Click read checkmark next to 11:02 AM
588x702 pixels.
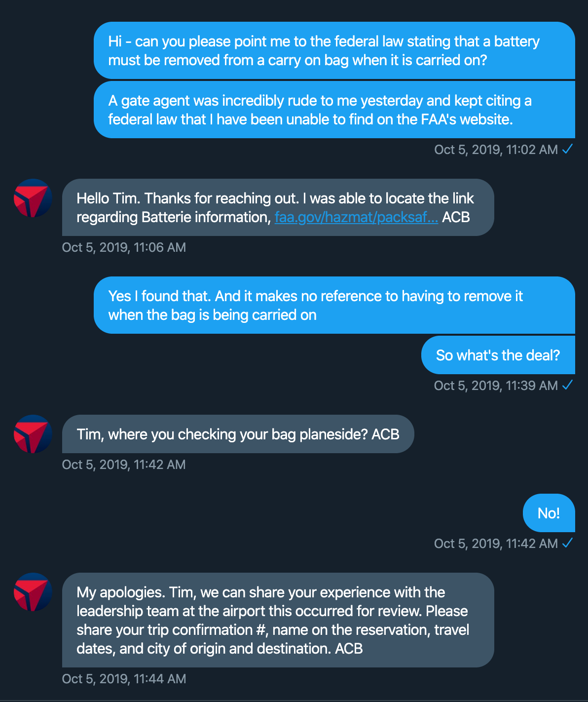tap(567, 149)
